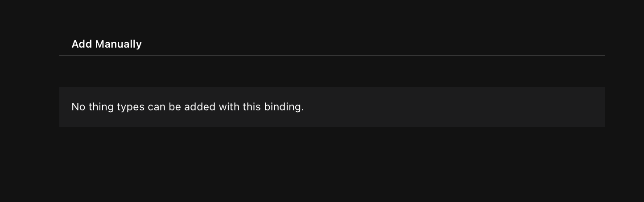Click the word "types" in the message
This screenshot has height=202, width=644.
coord(131,107)
